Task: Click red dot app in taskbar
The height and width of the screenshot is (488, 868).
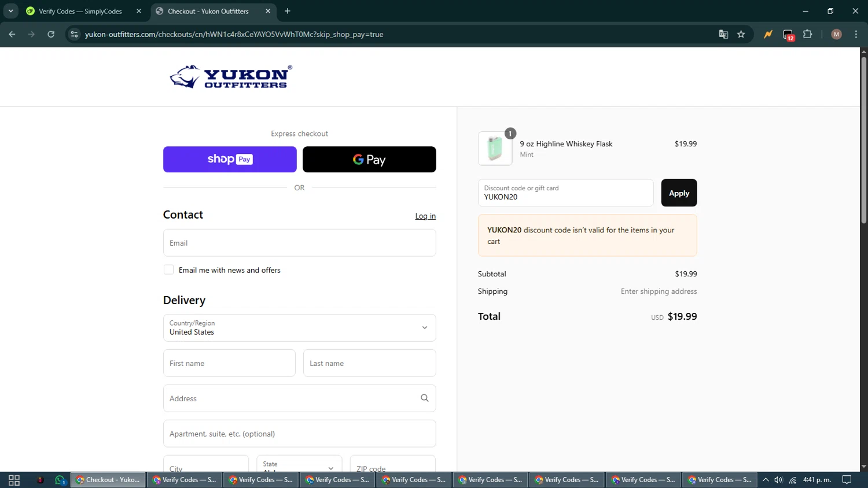Action: 40,480
